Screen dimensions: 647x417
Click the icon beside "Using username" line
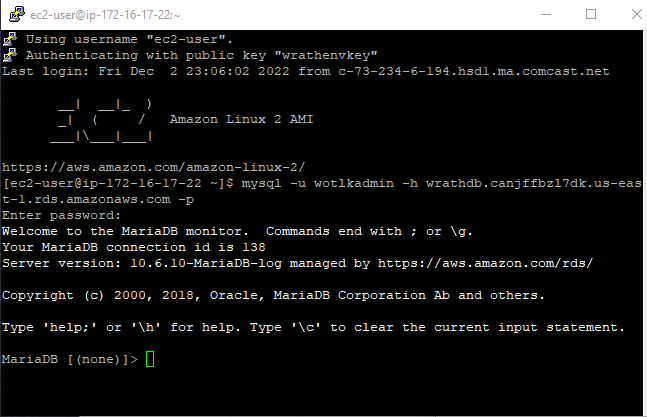pos(9,39)
